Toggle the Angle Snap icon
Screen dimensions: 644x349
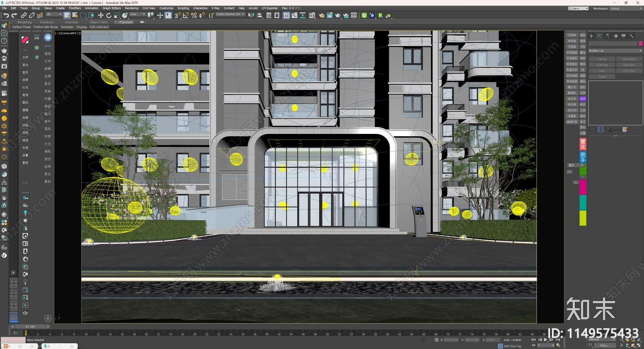pos(186,15)
